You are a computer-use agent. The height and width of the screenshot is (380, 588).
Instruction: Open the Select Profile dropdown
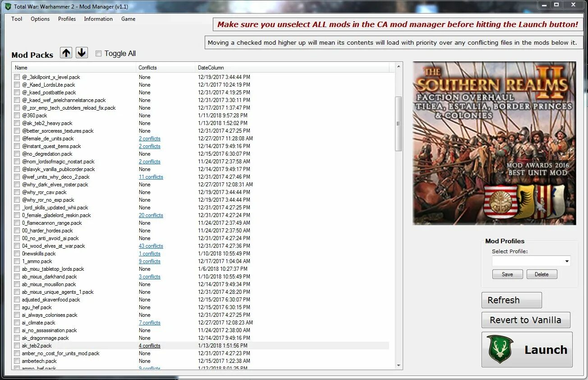[x=531, y=261]
